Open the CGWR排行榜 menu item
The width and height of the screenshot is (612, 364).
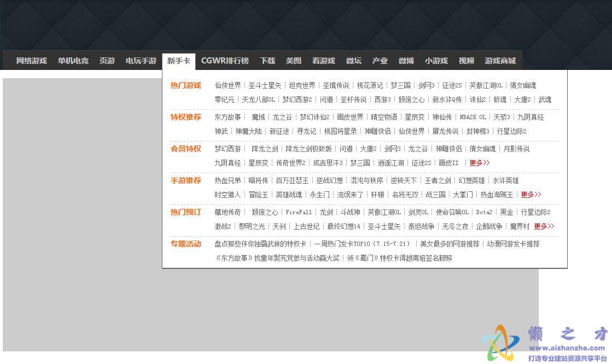click(x=225, y=61)
